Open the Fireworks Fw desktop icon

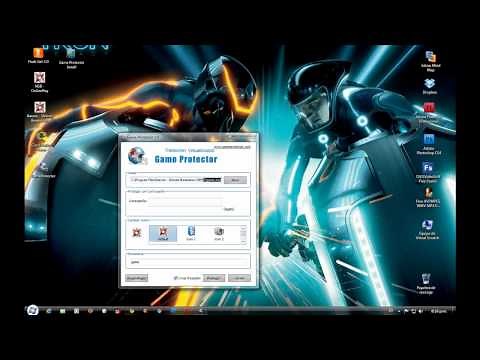tap(428, 172)
